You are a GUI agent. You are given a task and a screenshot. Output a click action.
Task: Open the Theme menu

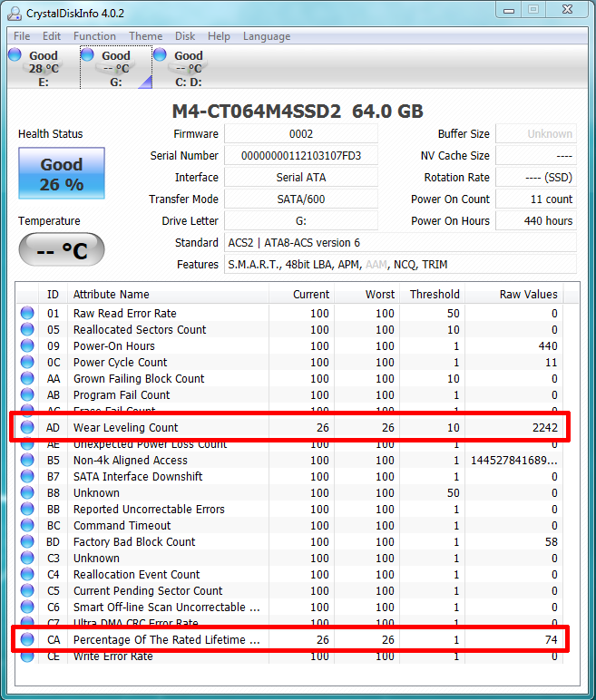146,36
